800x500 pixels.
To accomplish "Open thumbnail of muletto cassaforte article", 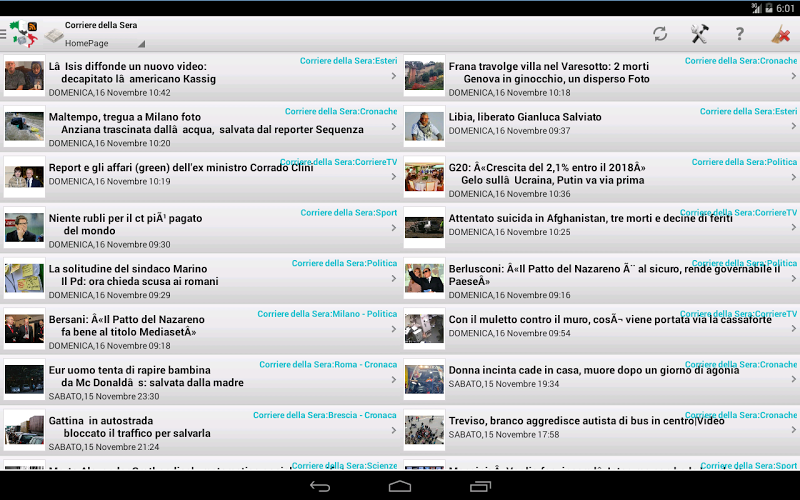I will coord(424,328).
